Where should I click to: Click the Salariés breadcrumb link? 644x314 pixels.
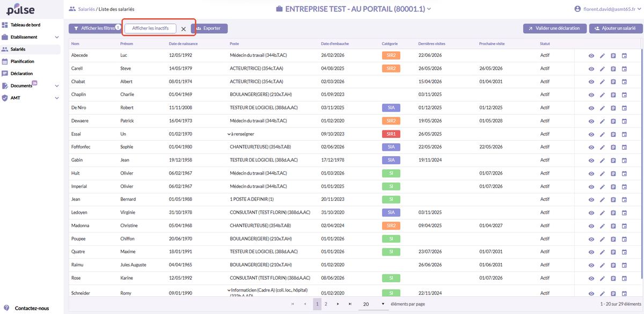pos(86,9)
